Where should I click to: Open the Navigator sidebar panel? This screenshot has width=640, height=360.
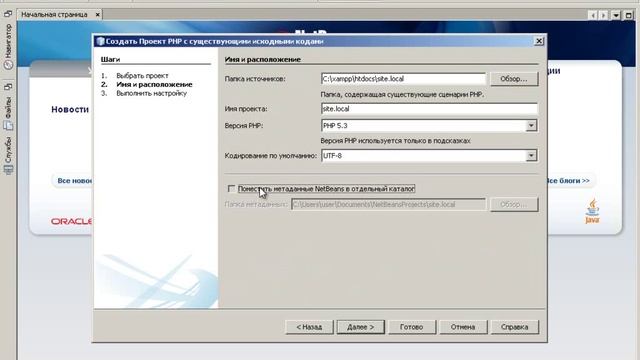pos(8,47)
